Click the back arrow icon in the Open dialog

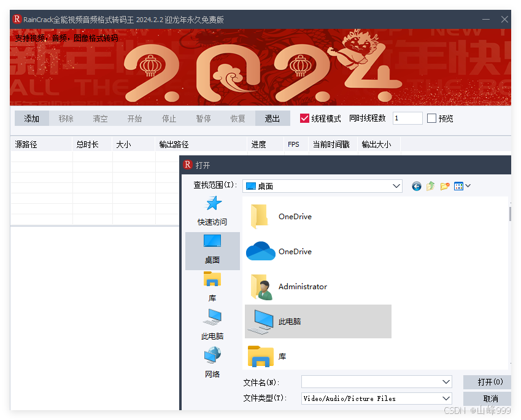[x=416, y=186]
